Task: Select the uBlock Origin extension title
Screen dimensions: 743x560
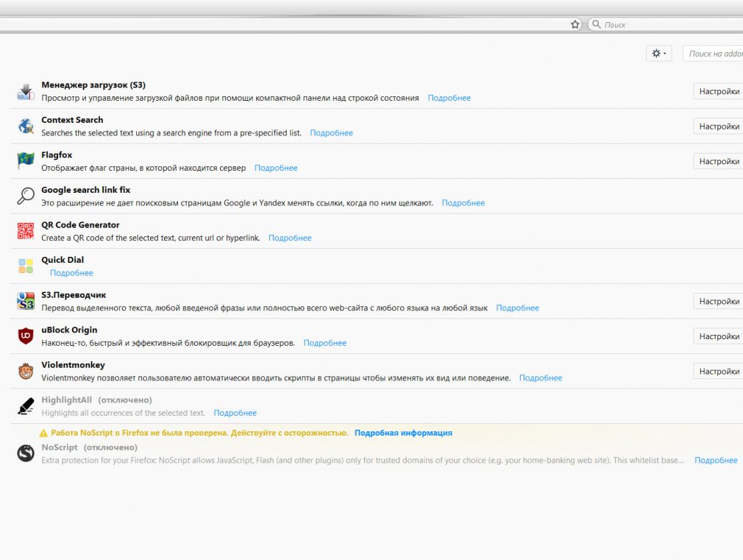Action: (x=69, y=330)
